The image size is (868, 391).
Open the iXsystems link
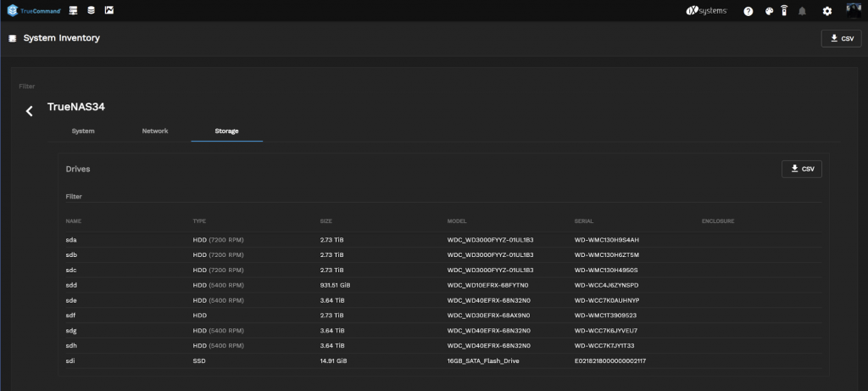[706, 10]
